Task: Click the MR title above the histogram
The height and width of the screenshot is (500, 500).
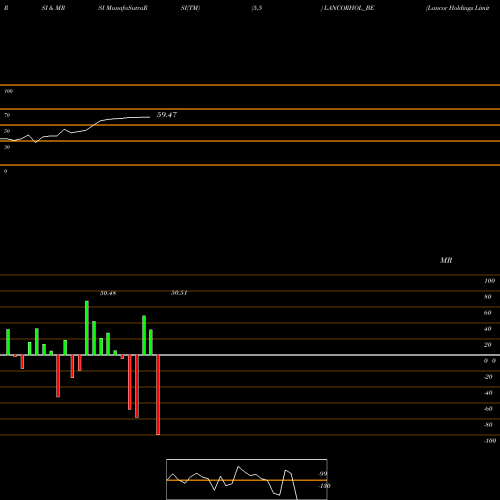Action: [x=446, y=260]
